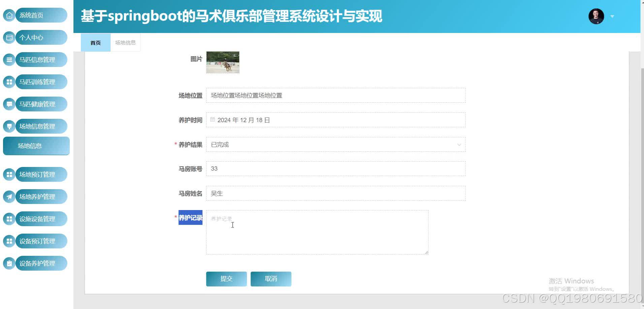
Task: Open 马匹训练管理 via its grid icon
Action: pyautogui.click(x=9, y=82)
